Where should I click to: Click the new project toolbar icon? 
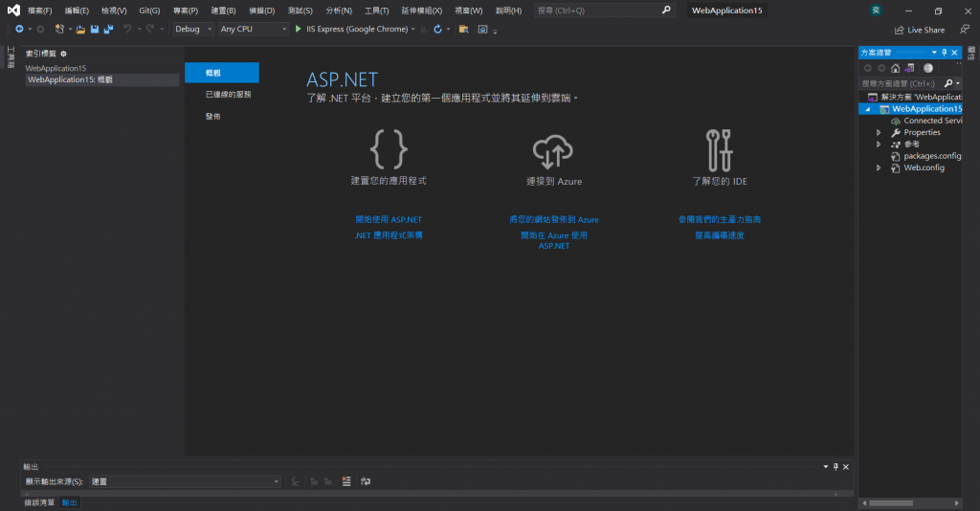click(x=59, y=30)
